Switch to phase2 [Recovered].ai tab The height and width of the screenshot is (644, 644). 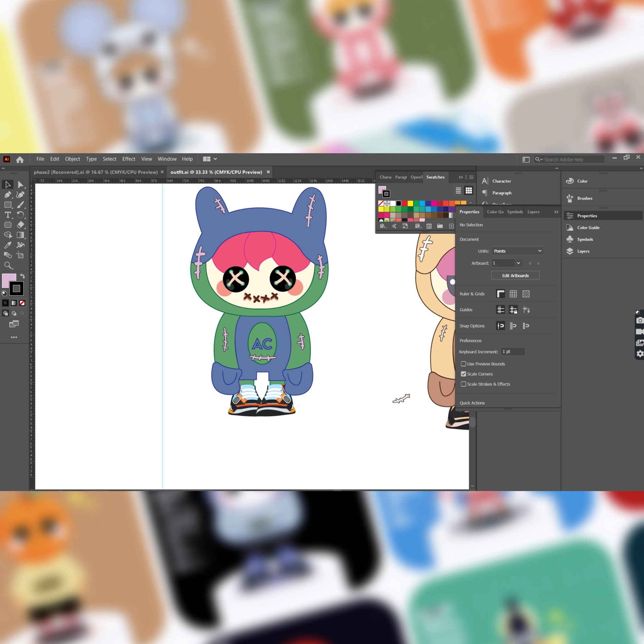96,172
